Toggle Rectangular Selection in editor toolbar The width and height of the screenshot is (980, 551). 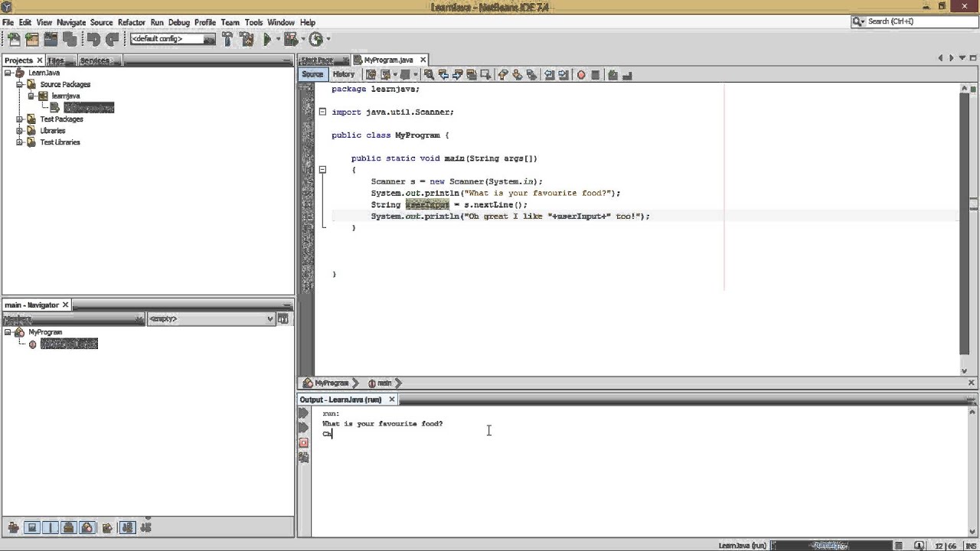click(485, 74)
